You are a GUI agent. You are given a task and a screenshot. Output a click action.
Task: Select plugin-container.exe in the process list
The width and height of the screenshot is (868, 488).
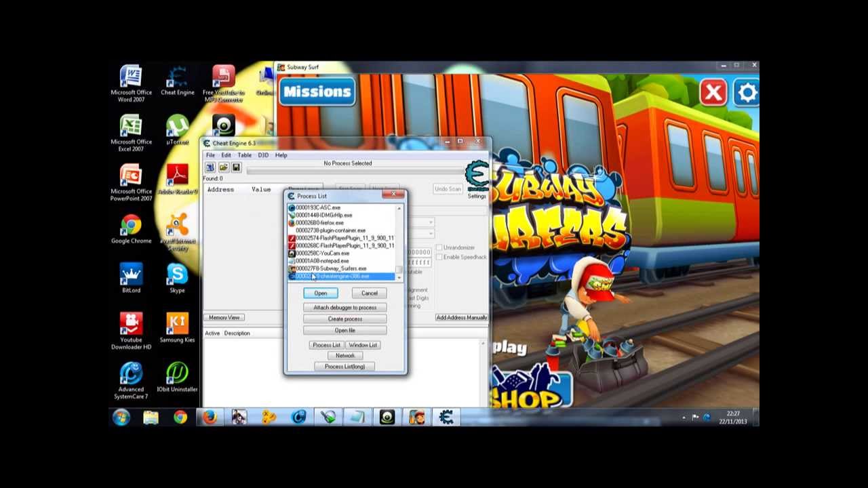pos(342,230)
